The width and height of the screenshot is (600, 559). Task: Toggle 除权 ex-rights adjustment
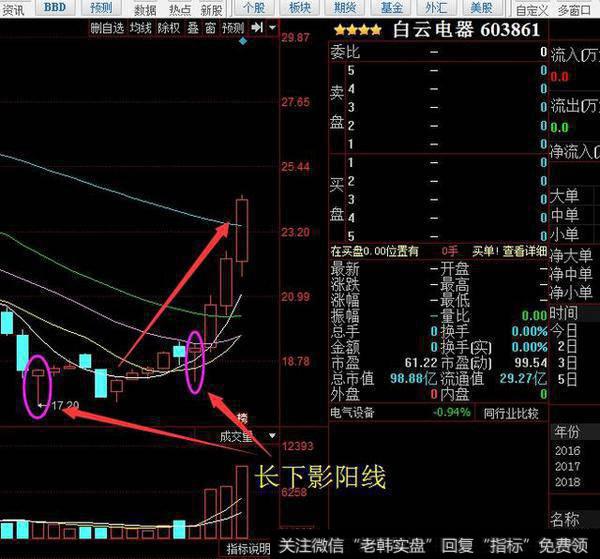click(x=168, y=28)
